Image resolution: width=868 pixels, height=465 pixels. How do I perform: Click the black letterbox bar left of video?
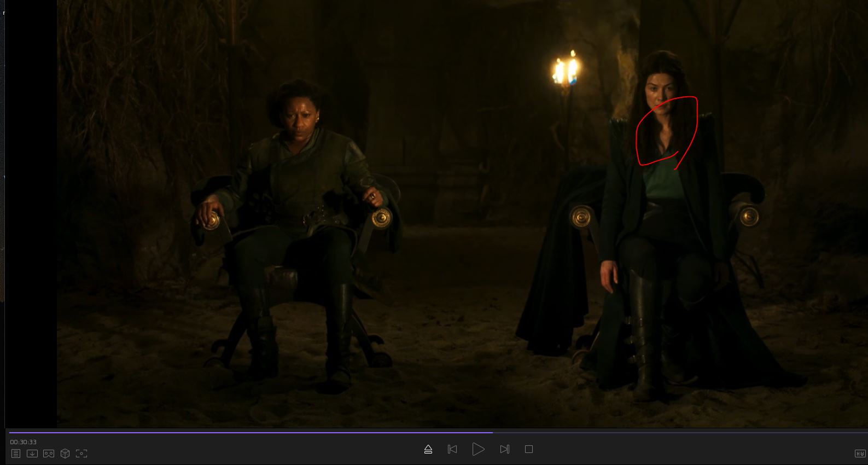click(x=31, y=219)
